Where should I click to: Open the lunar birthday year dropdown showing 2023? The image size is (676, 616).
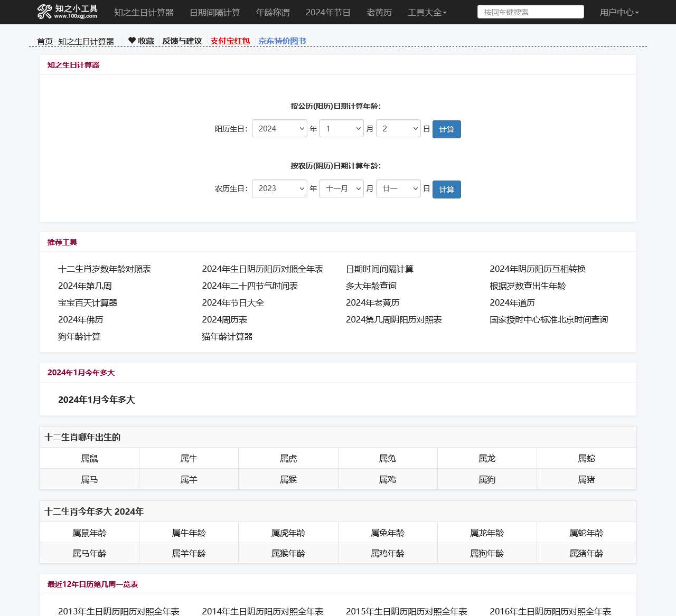pyautogui.click(x=279, y=188)
